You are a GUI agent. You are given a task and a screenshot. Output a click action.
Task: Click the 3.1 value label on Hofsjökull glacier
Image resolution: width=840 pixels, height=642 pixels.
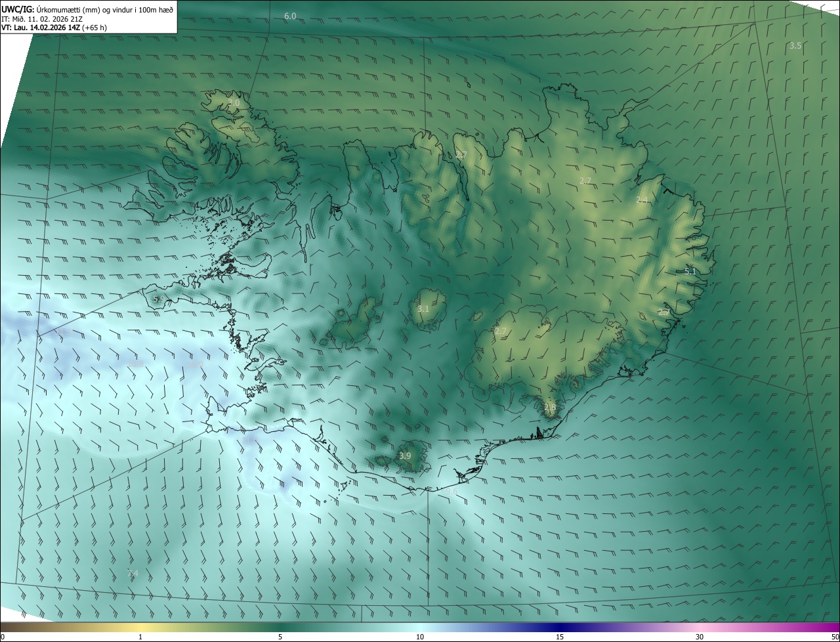(x=423, y=309)
